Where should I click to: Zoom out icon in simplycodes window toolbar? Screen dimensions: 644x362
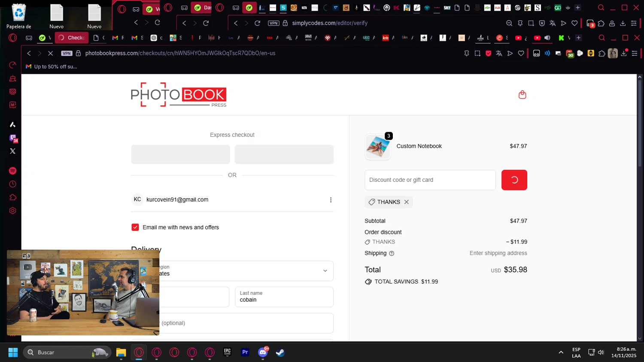tap(509, 23)
